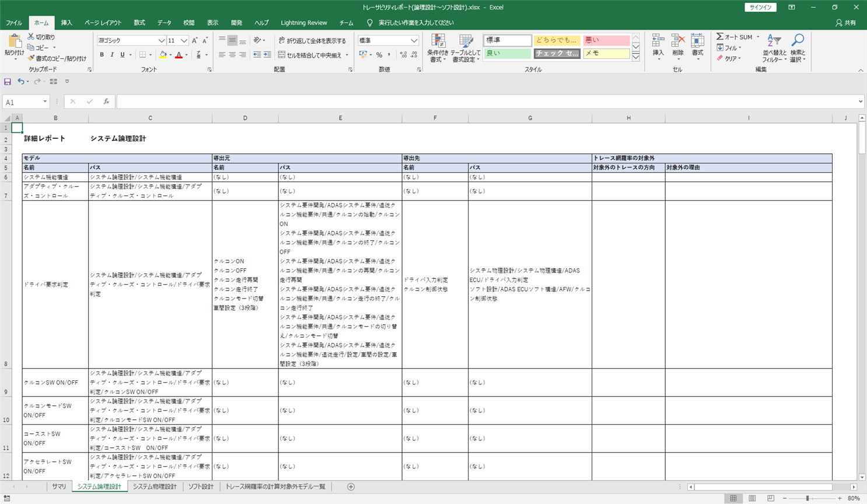Click the Orientation text angle icon
This screenshot has width=867, height=504.
[257, 40]
